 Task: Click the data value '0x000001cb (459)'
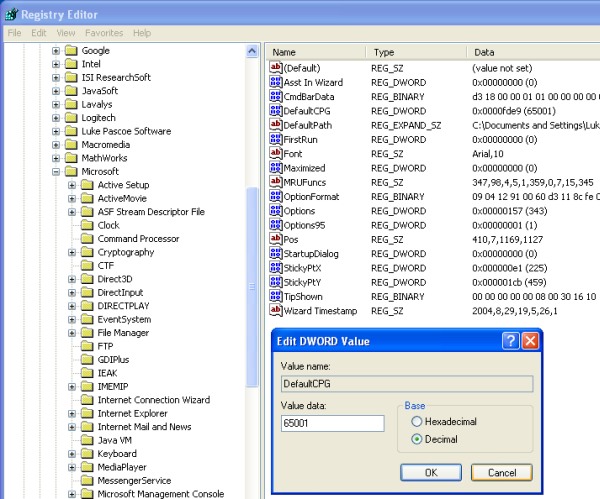click(x=509, y=282)
